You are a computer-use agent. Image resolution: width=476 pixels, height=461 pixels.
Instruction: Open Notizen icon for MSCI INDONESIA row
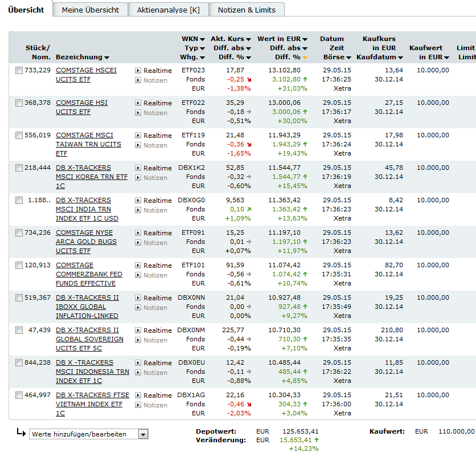click(138, 373)
